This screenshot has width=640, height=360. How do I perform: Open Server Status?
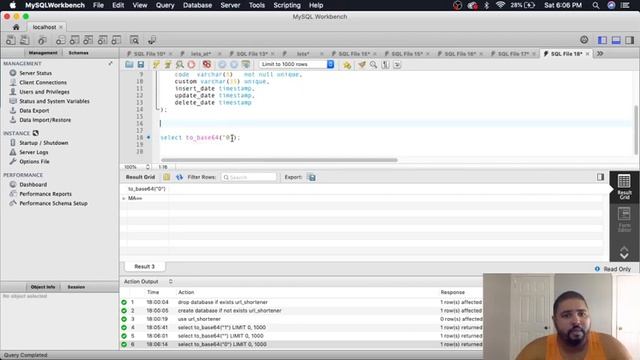pos(36,73)
